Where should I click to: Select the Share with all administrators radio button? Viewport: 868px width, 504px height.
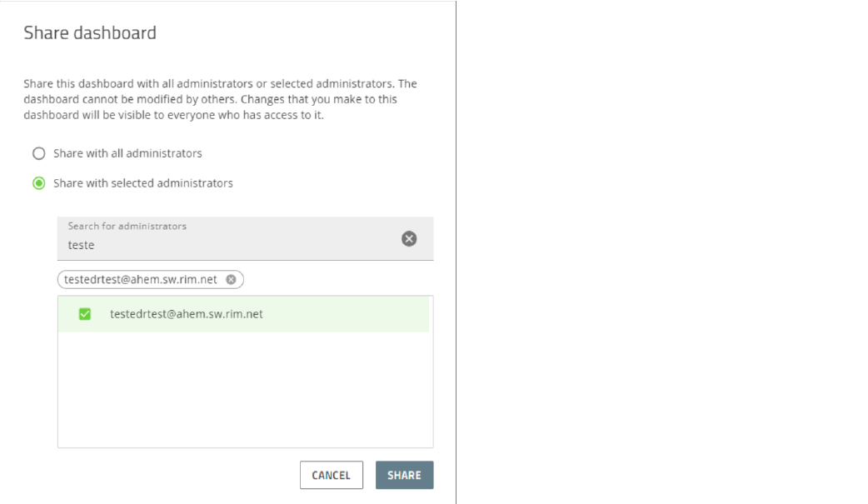[x=39, y=153]
